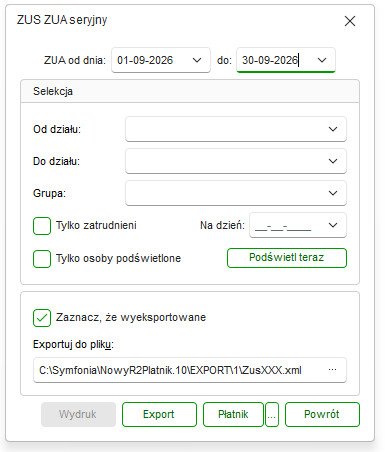The image size is (385, 452).
Task: Click the 'Grupa:' label
Action: point(49,193)
